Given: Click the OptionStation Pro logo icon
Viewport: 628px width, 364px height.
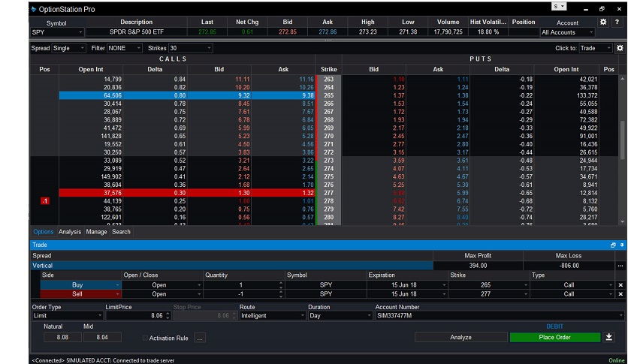Looking at the screenshot, I should pyautogui.click(x=34, y=9).
